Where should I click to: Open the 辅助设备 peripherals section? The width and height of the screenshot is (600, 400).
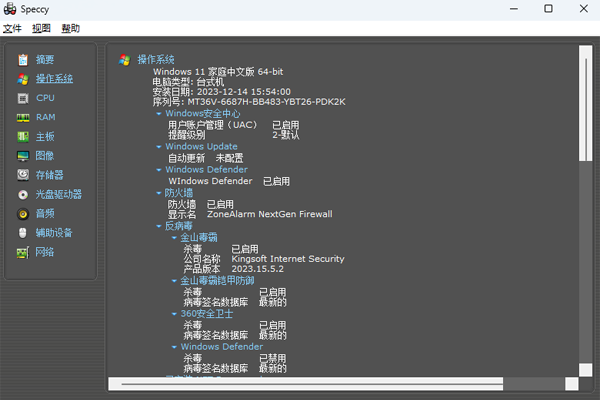[x=54, y=233]
